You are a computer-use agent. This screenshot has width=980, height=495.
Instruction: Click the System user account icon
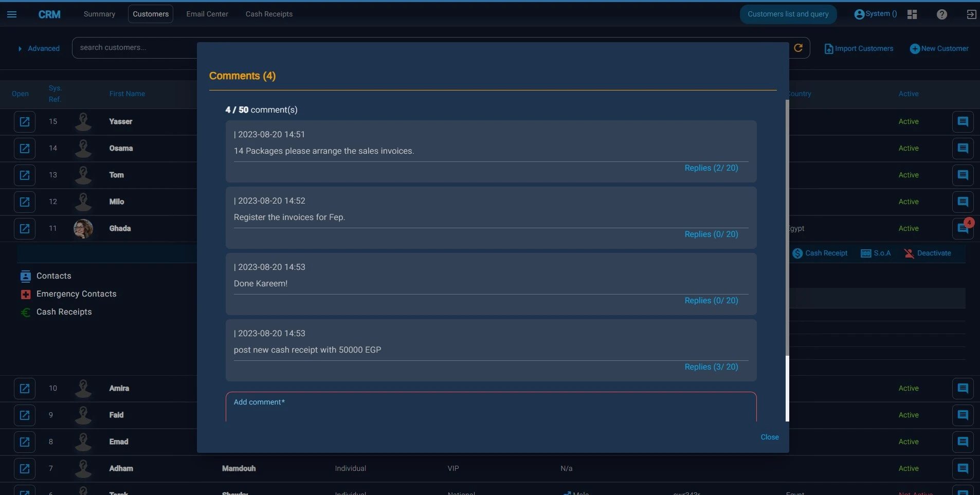point(859,14)
